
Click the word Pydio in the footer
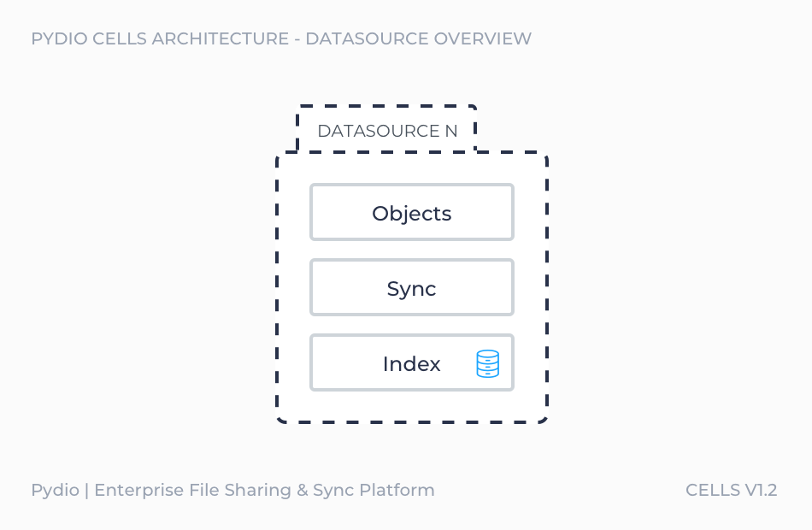(55, 491)
